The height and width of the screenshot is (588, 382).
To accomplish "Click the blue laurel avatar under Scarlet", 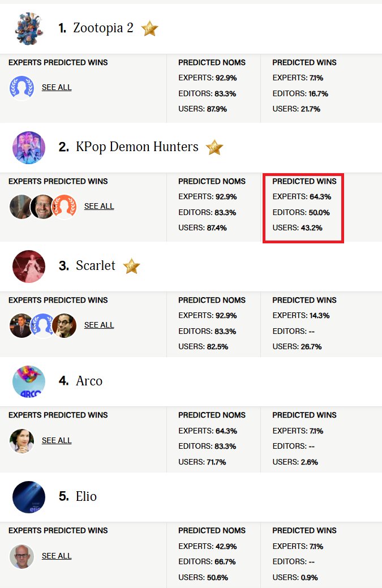I will click(43, 325).
